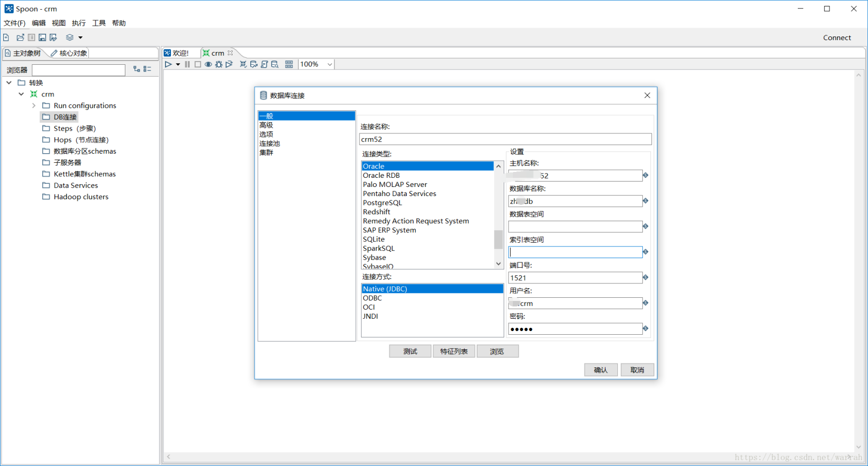This screenshot has width=868, height=466.
Task: Click the save file icon
Action: [x=42, y=37]
